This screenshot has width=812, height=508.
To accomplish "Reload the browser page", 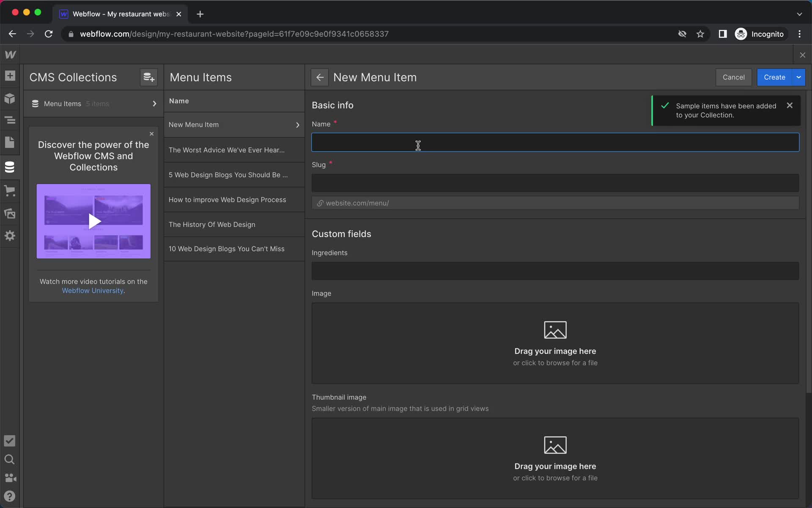I will [49, 34].
